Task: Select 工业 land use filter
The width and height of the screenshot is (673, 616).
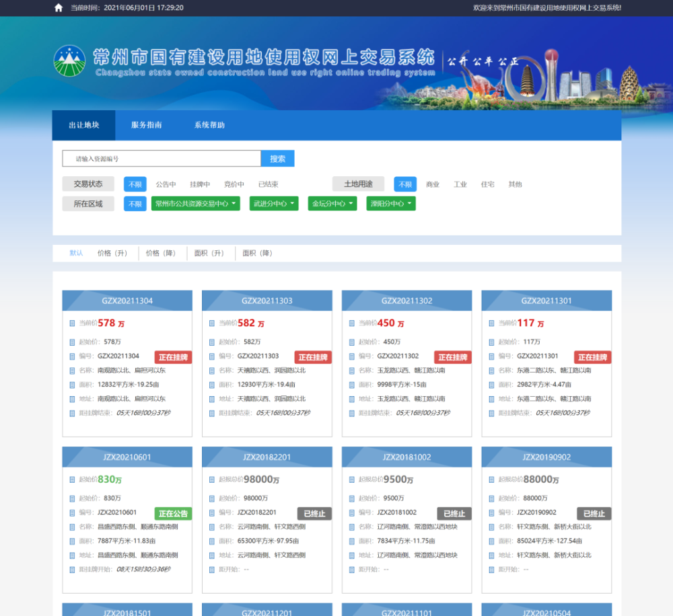Action: pyautogui.click(x=460, y=184)
